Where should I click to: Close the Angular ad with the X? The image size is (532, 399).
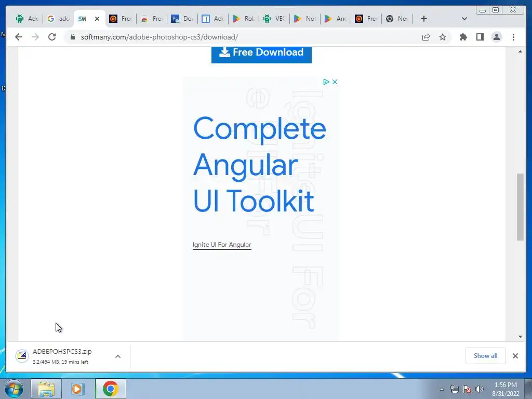[335, 82]
